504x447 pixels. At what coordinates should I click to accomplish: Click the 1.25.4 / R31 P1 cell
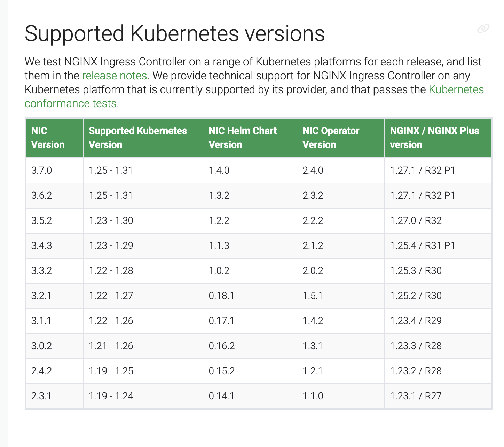click(x=438, y=246)
